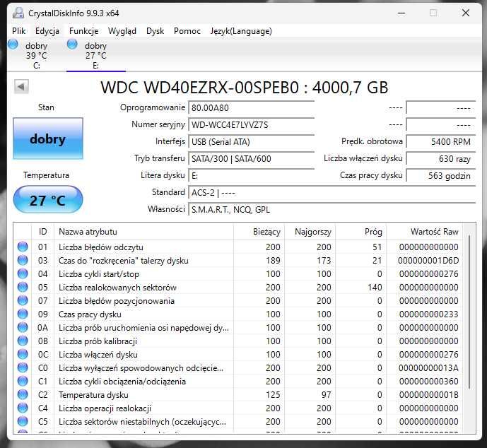Click the ID column header
Screen dimensions: 487x448
(x=42, y=232)
